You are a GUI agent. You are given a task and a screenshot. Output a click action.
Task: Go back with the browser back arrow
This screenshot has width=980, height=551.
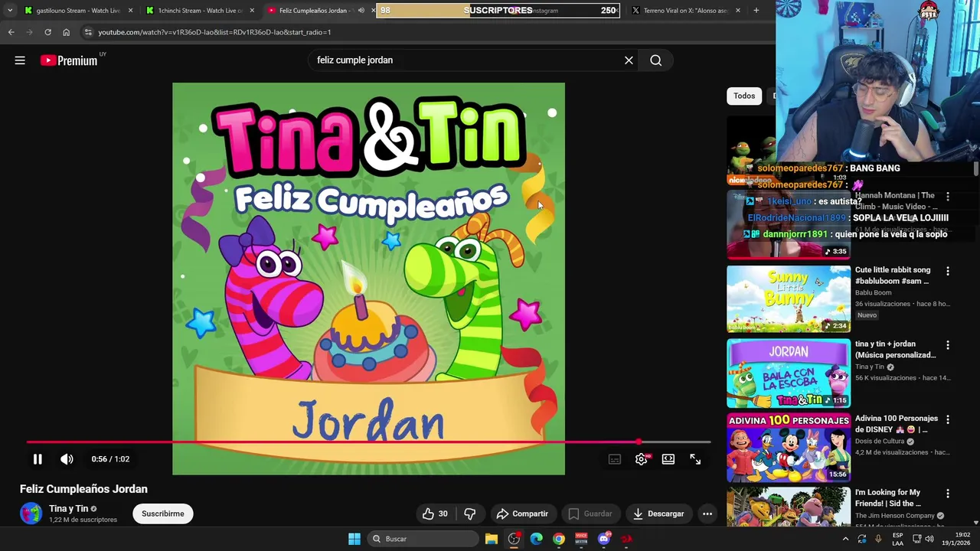tap(11, 32)
